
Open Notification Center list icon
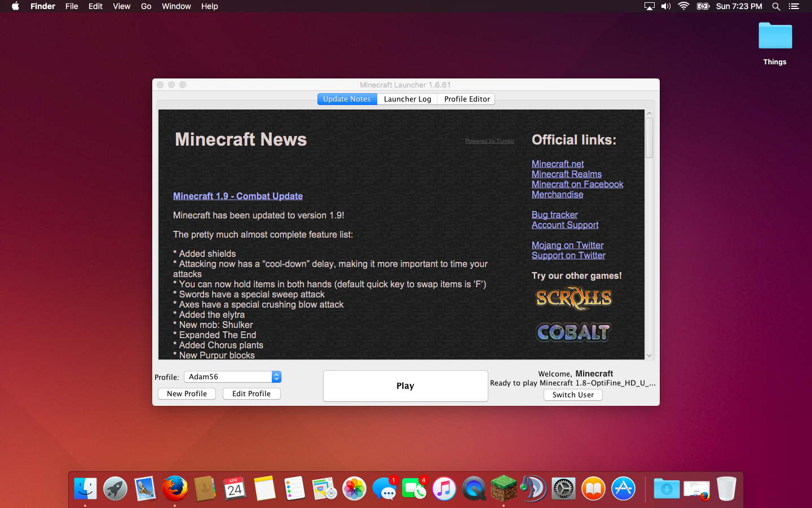coord(794,6)
